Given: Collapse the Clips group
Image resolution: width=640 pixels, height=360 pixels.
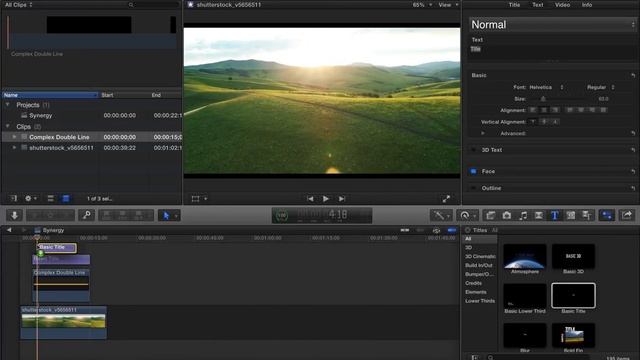Looking at the screenshot, I should click(7, 127).
